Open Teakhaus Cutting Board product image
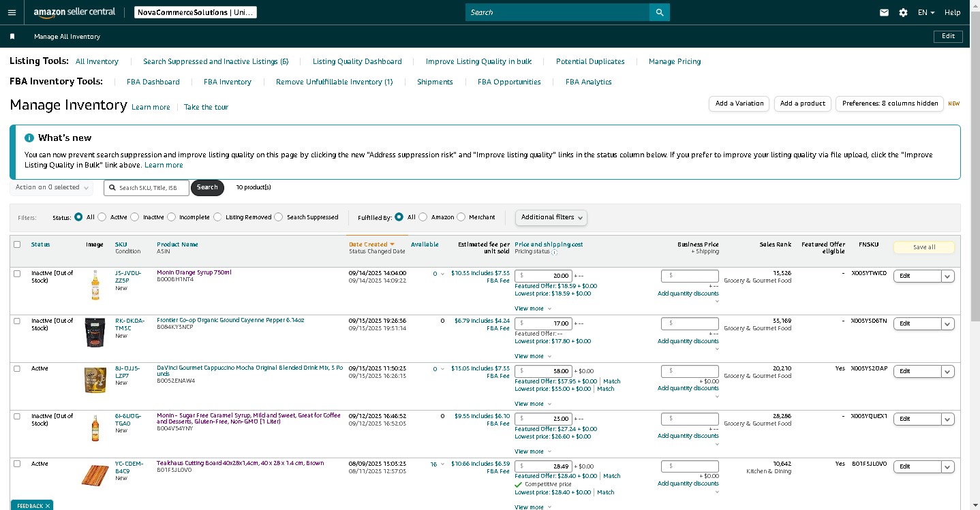The height and width of the screenshot is (510, 980). pos(95,475)
